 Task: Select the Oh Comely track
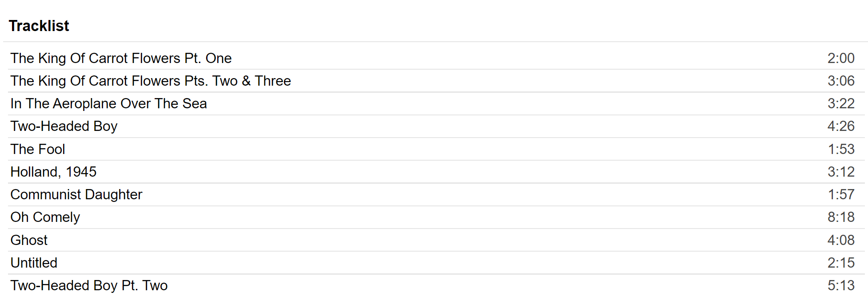point(45,217)
